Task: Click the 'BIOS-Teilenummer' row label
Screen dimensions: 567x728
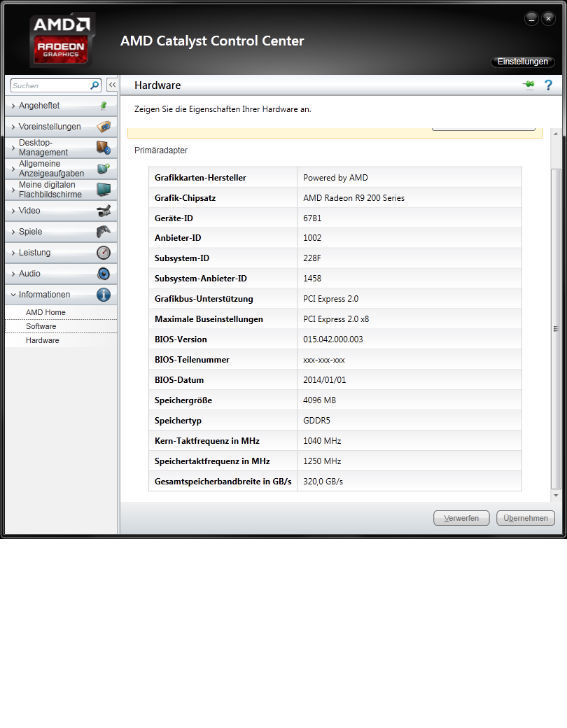Action: pos(192,360)
